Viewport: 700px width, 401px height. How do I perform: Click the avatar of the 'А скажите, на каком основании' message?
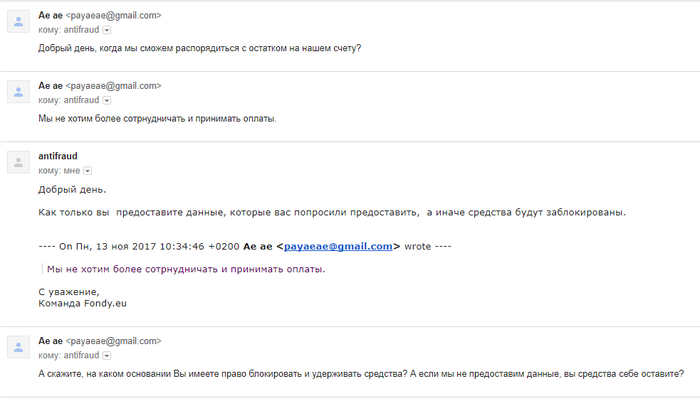click(x=18, y=347)
